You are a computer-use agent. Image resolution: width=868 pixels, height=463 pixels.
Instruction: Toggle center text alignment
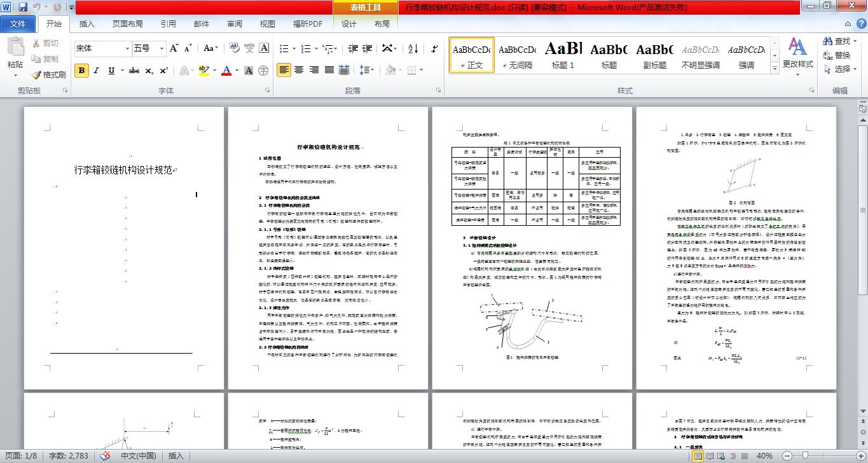pyautogui.click(x=298, y=70)
